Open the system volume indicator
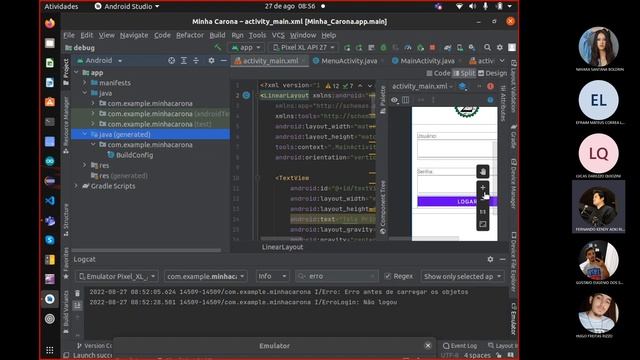 (472, 7)
